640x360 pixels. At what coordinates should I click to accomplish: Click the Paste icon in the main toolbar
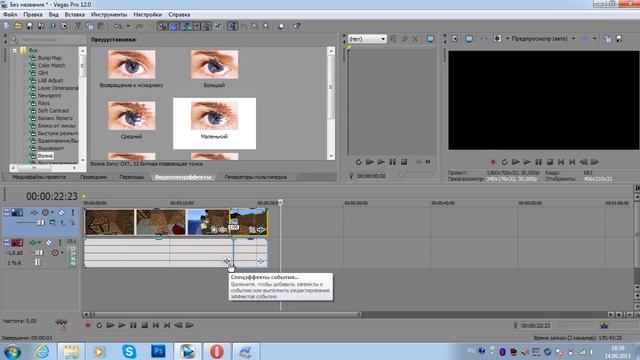click(100, 26)
